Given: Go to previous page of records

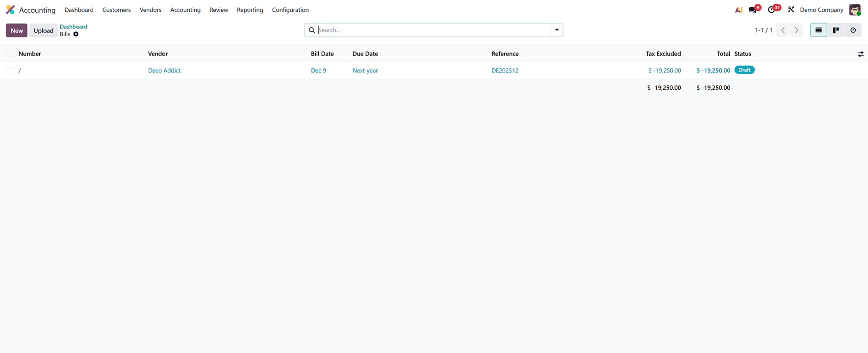Looking at the screenshot, I should click(x=783, y=30).
